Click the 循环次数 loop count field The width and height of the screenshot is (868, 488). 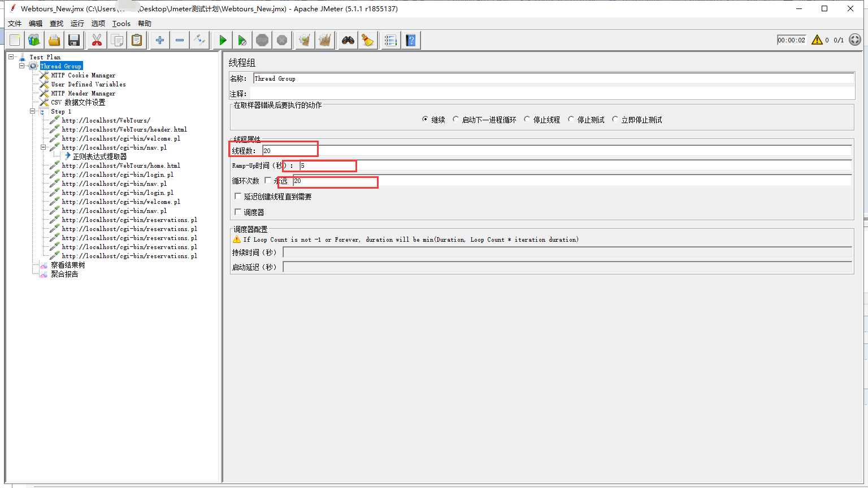(x=572, y=181)
